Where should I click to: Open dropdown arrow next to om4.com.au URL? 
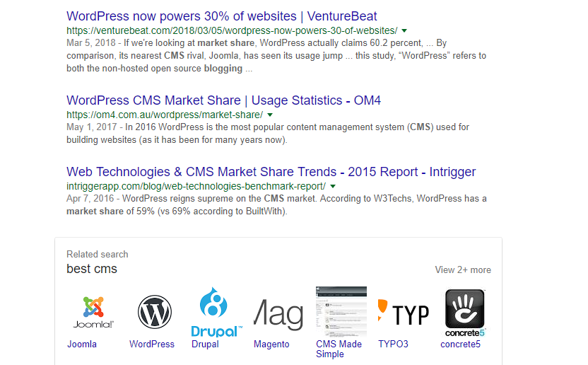pos(270,115)
